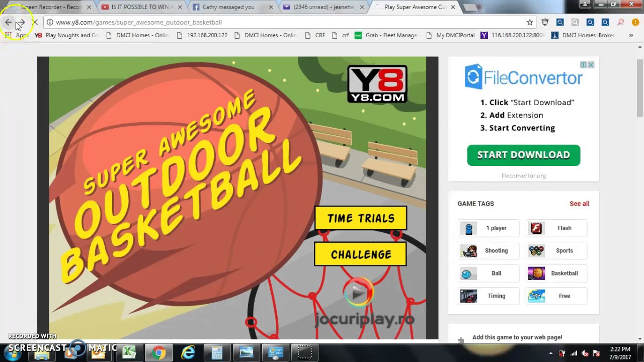Bookmark this page with the star

pyautogui.click(x=530, y=22)
